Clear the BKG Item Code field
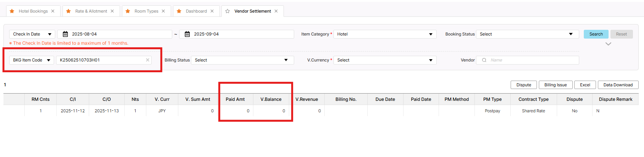Image resolution: width=644 pixels, height=157 pixels. (147, 60)
